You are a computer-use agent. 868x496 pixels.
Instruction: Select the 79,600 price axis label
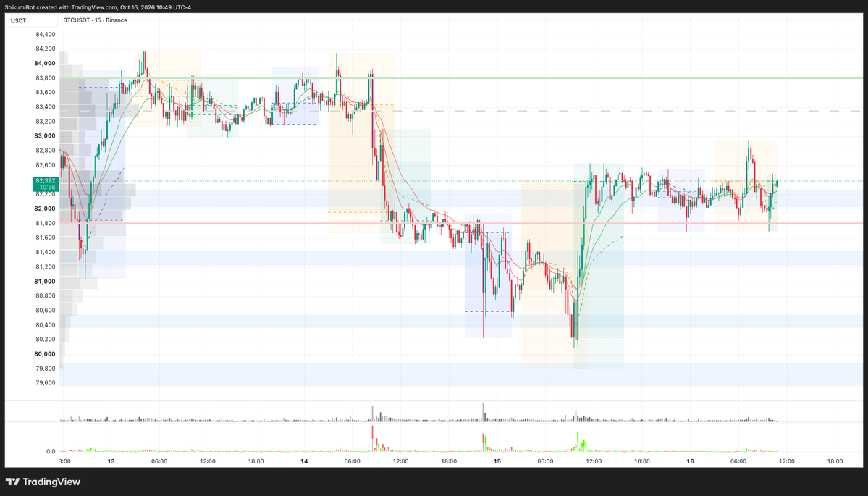click(45, 382)
